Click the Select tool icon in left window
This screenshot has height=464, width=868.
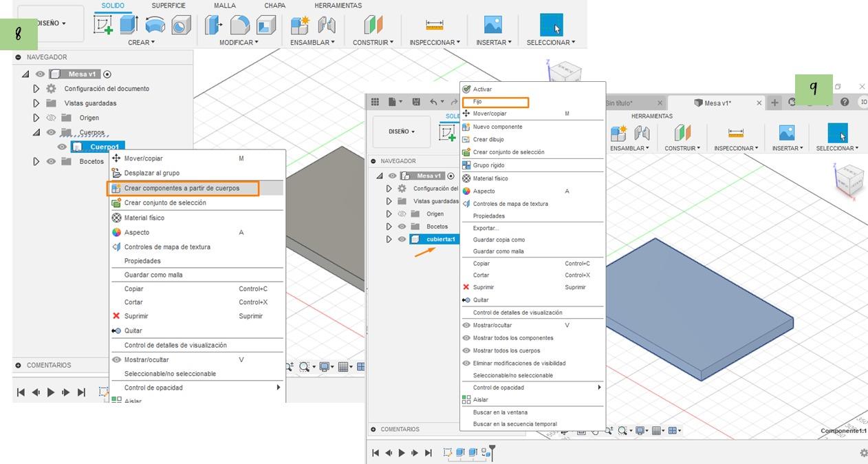point(551,25)
